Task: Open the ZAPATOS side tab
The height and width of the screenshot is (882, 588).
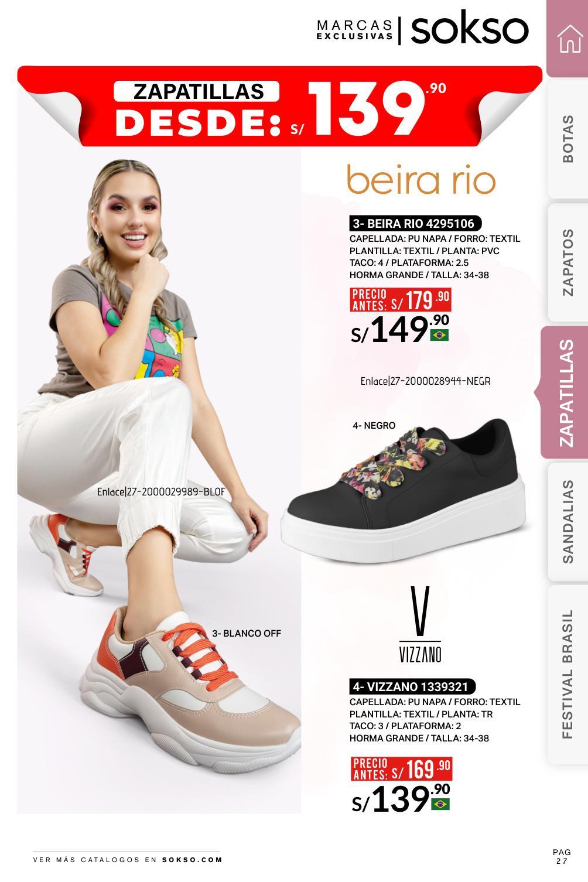Action: point(569,262)
